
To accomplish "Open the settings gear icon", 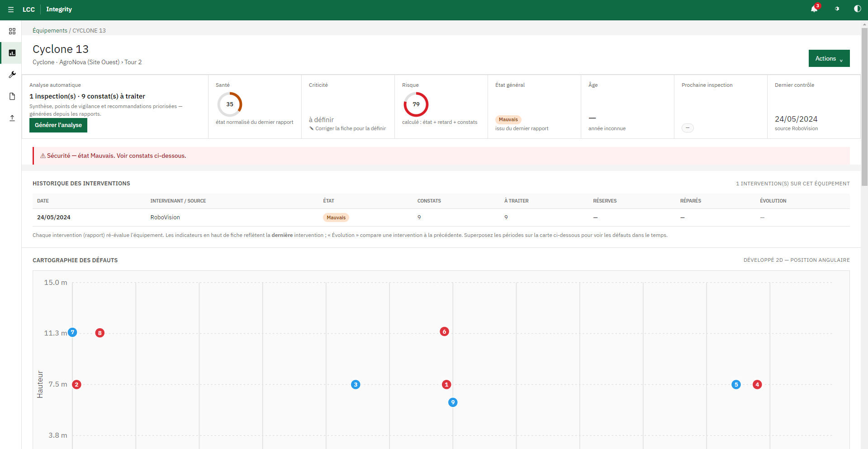I will (x=837, y=9).
